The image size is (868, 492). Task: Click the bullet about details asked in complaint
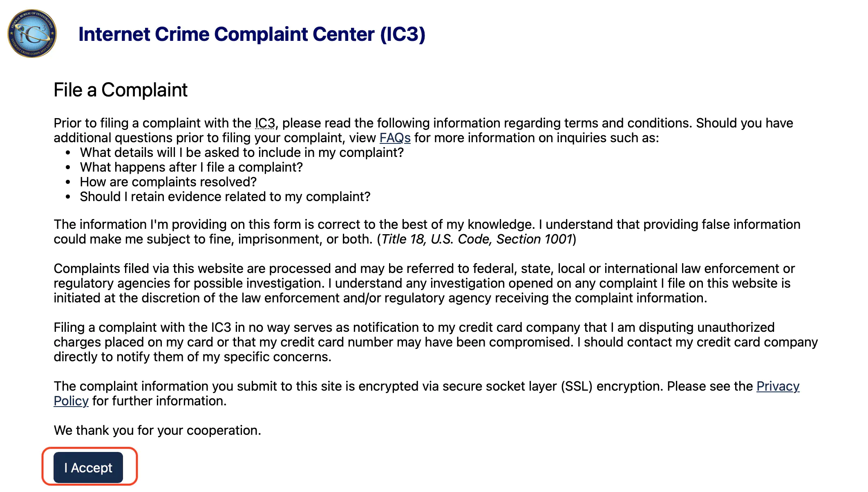[x=242, y=153]
